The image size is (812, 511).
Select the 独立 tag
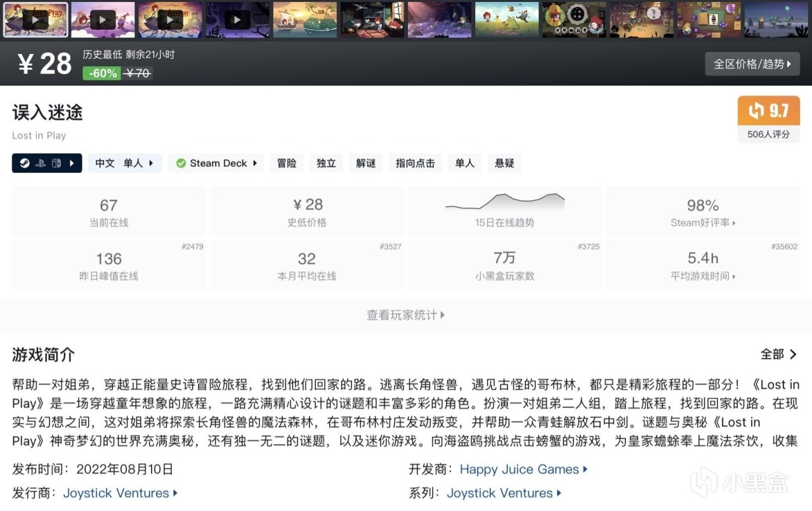[x=326, y=163]
